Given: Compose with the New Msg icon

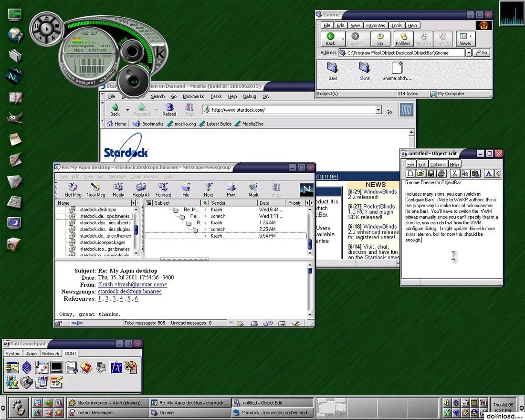Looking at the screenshot, I should point(96,190).
